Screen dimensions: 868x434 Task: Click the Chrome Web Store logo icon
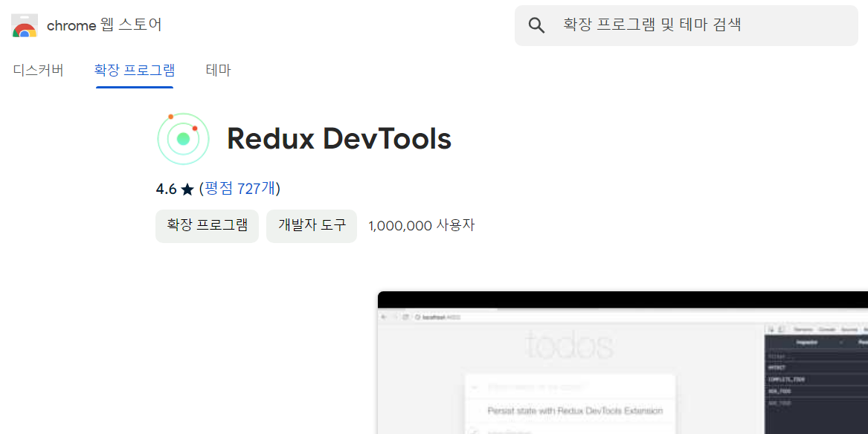click(x=25, y=25)
